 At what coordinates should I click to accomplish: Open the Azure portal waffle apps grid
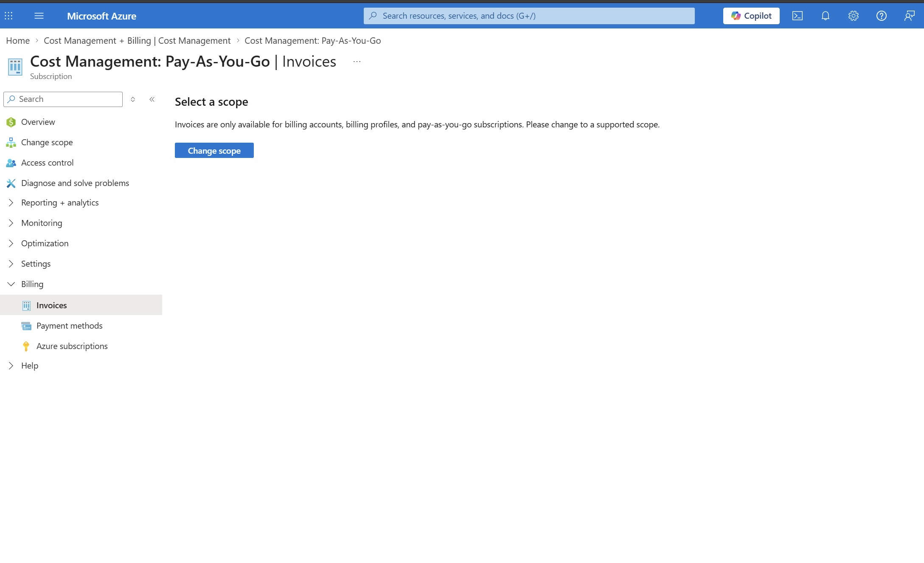click(8, 16)
